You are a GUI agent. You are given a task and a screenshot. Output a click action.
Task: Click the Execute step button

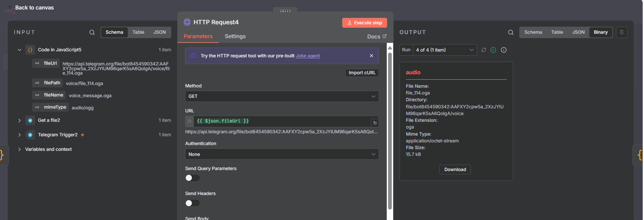364,23
